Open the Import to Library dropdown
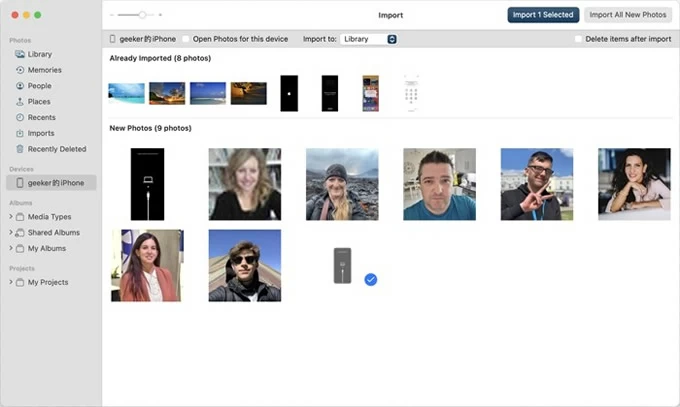680x407 pixels. [x=369, y=39]
